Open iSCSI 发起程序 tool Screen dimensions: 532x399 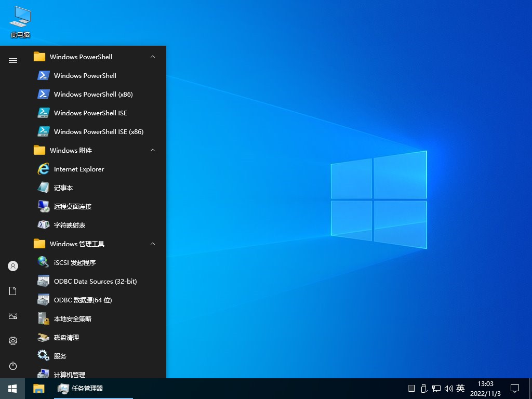click(74, 262)
